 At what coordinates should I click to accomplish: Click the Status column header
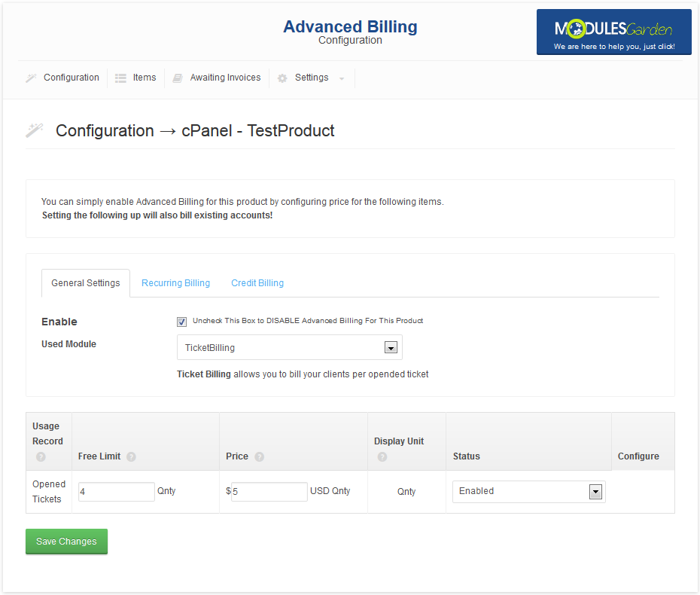point(466,456)
